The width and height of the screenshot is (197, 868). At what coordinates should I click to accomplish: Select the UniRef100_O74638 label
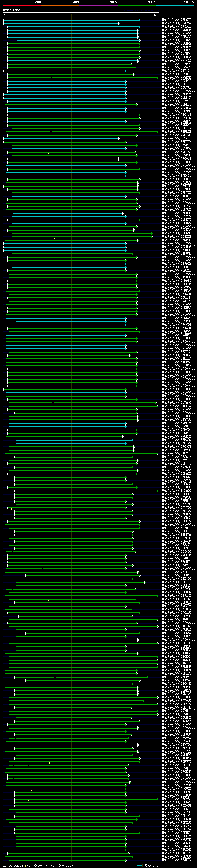click(x=177, y=846)
